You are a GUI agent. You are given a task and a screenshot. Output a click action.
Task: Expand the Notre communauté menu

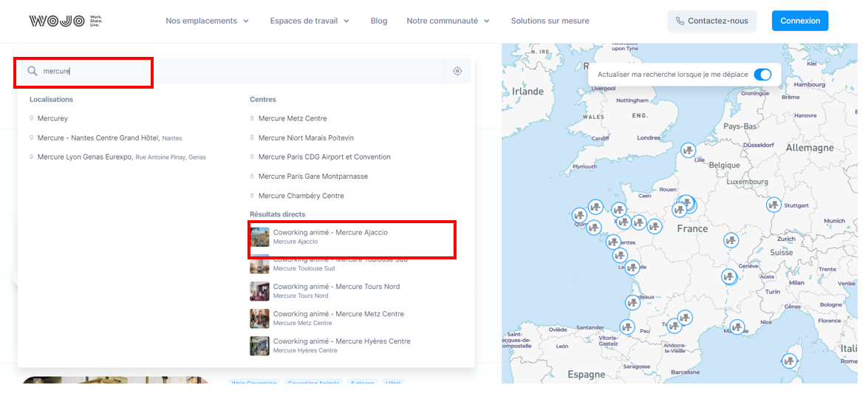tap(448, 21)
